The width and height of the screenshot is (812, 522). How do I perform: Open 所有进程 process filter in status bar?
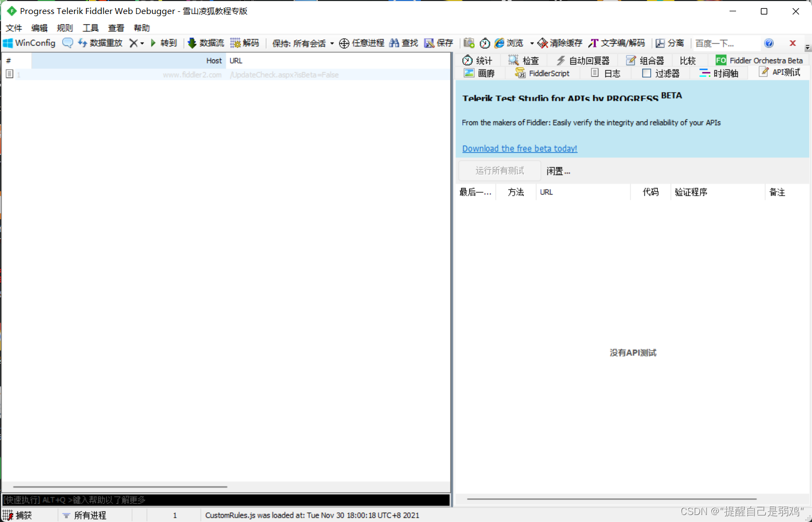tap(85, 516)
